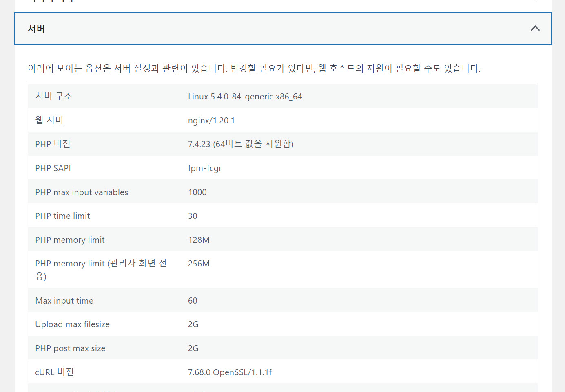
Task: Click the fpm-fcgi value
Action: [204, 168]
